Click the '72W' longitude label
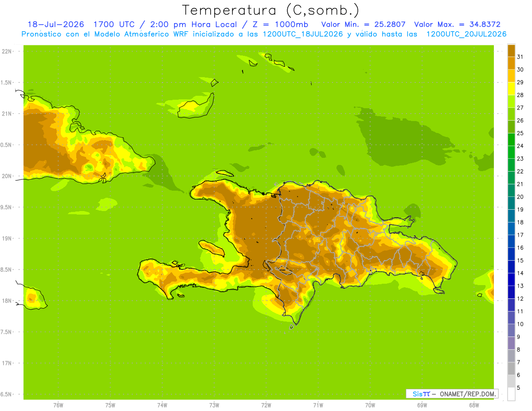 (x=266, y=405)
